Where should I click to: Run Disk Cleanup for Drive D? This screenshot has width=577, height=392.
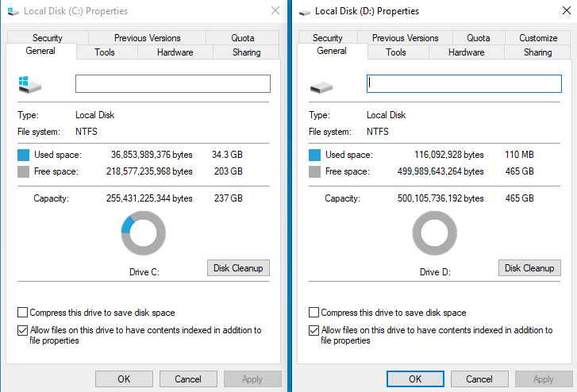click(529, 268)
